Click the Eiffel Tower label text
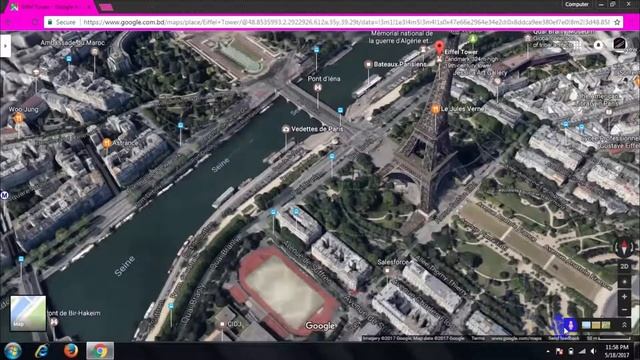This screenshot has height=360, width=640. coord(461,52)
